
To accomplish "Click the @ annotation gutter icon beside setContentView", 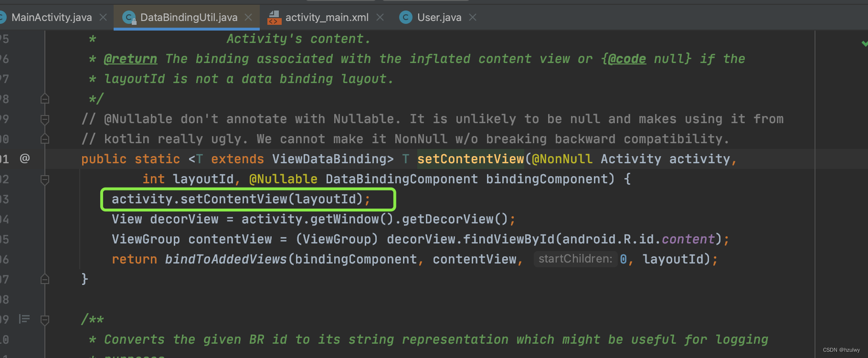I will 25,158.
